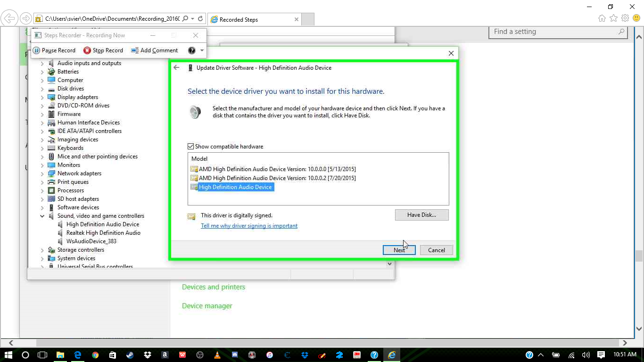Refresh the Recorded Steps page
The image size is (644, 362).
[200, 19]
